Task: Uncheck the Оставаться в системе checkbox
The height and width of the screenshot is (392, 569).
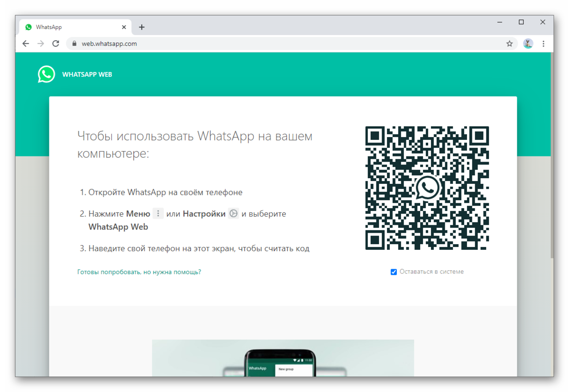Action: 394,272
